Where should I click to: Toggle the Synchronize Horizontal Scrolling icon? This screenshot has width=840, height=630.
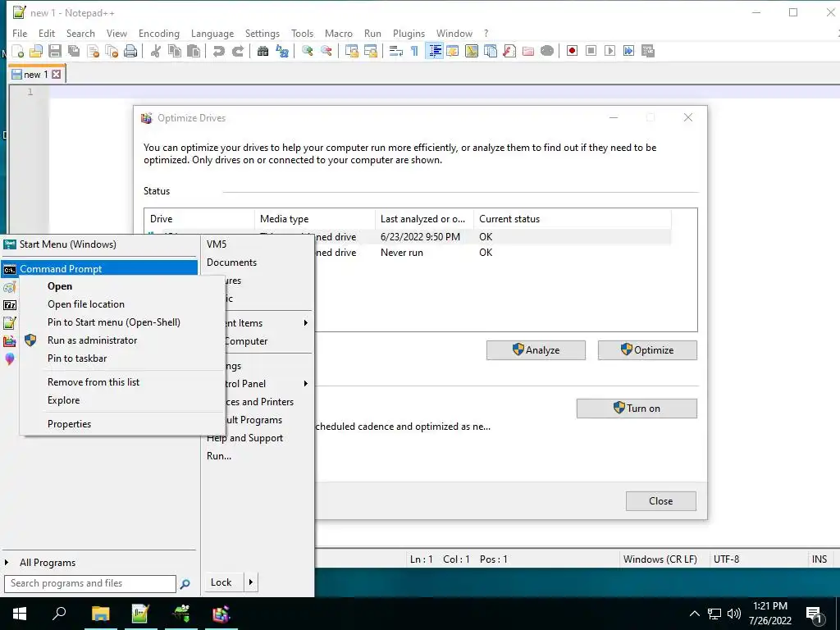[x=370, y=51]
